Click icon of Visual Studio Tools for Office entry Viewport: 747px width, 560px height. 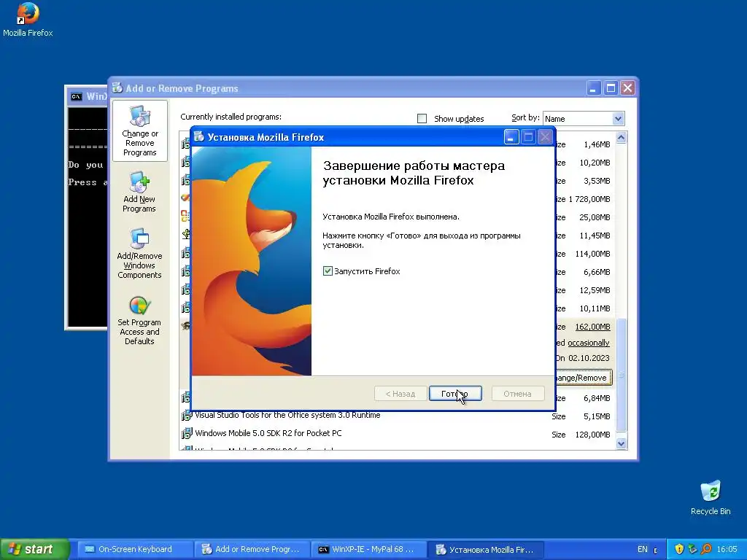pos(186,416)
